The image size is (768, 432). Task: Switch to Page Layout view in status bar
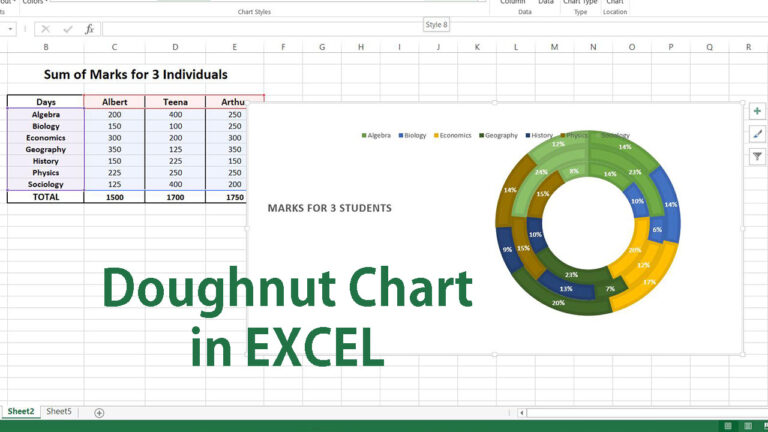748,426
